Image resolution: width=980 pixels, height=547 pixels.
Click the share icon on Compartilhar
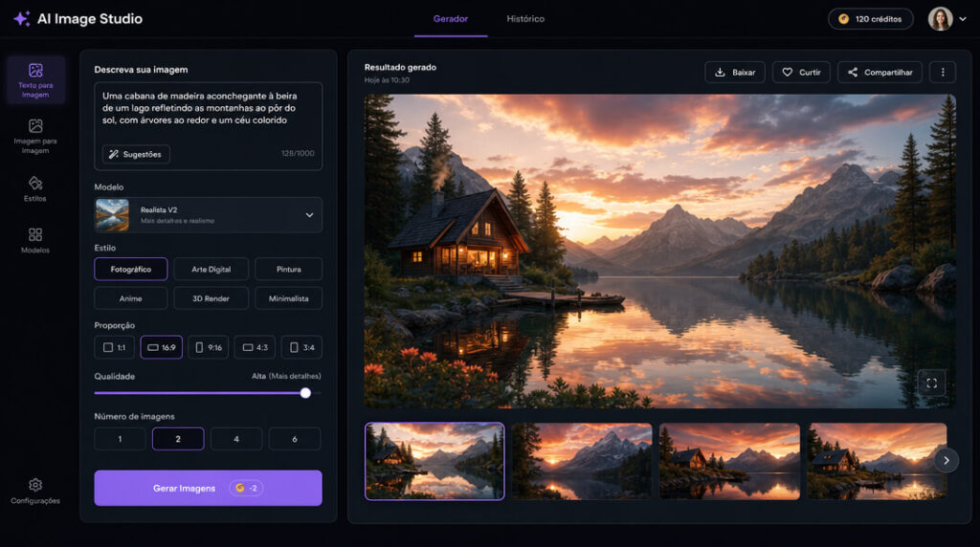pyautogui.click(x=853, y=73)
